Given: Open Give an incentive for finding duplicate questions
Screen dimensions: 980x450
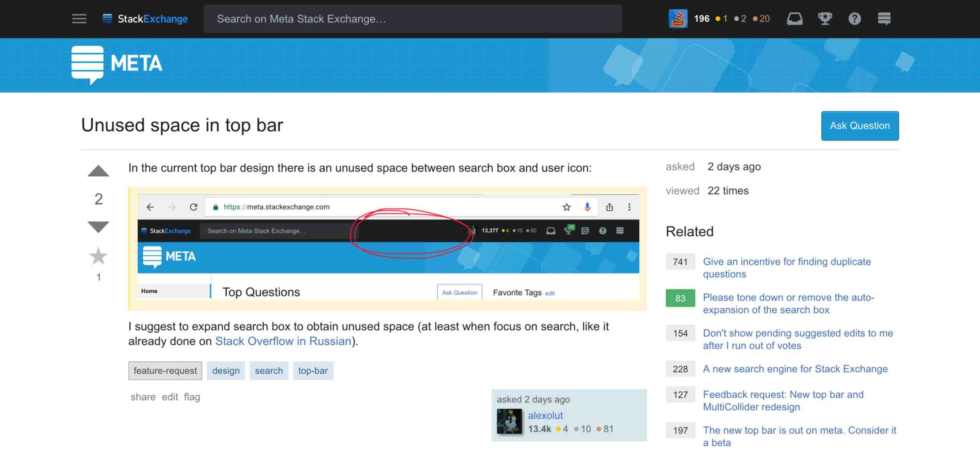Looking at the screenshot, I should pos(787,268).
